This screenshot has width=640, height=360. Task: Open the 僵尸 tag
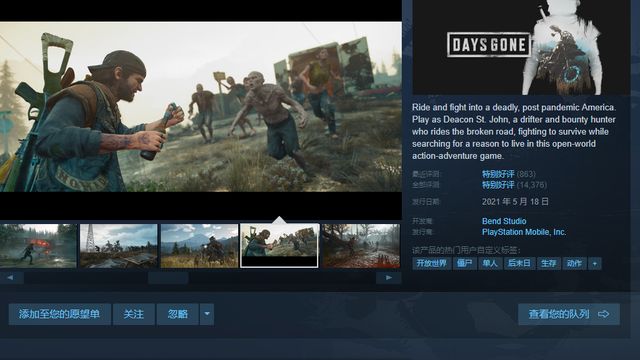[464, 263]
